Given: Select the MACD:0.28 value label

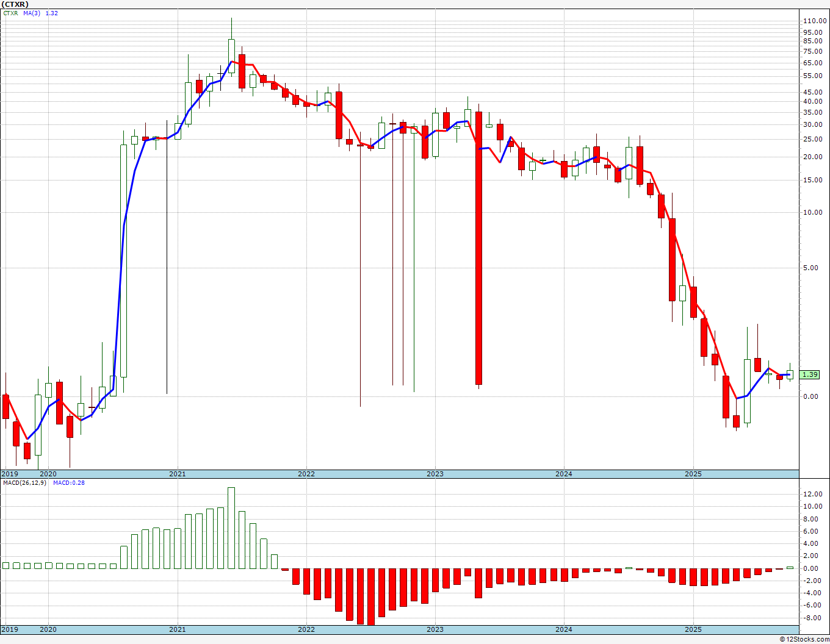Looking at the screenshot, I should click(69, 483).
